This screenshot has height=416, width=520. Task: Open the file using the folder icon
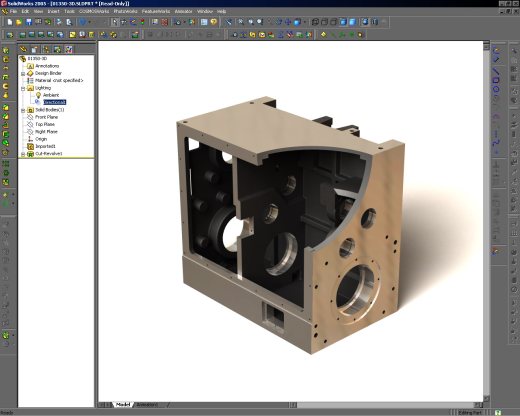click(x=19, y=22)
